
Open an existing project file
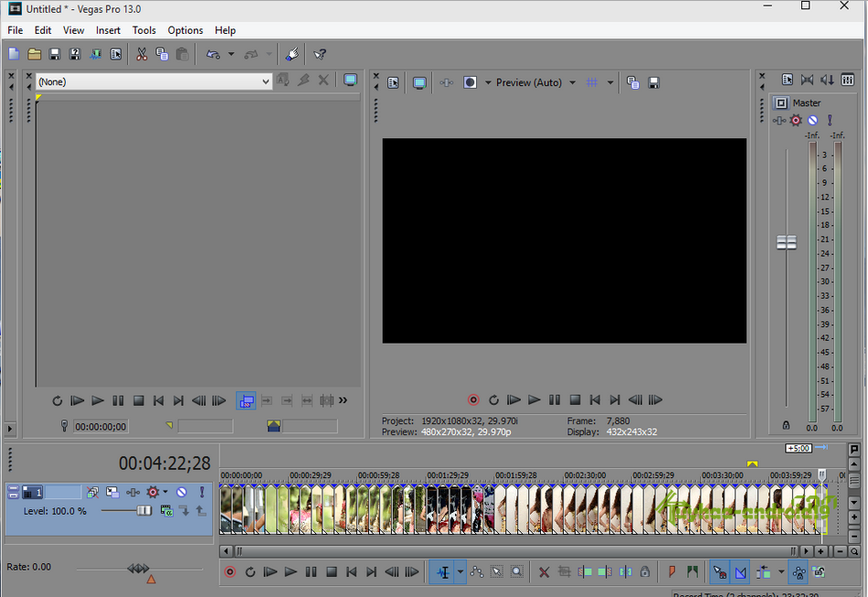(x=34, y=54)
